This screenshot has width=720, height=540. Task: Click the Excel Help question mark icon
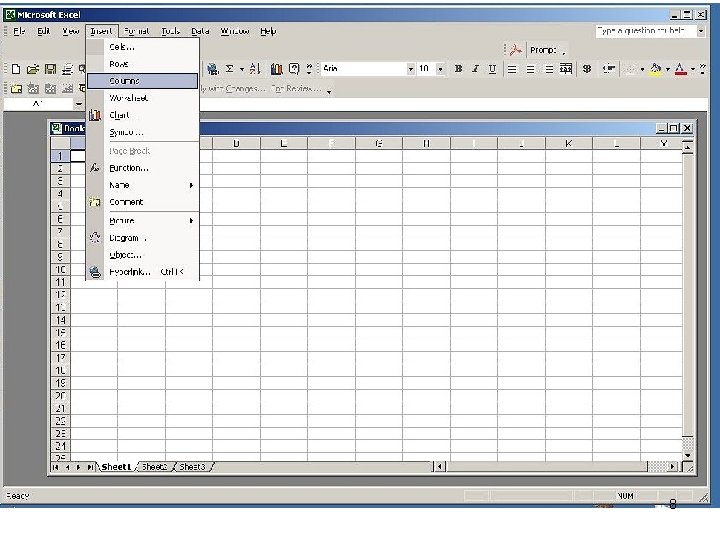click(294, 69)
